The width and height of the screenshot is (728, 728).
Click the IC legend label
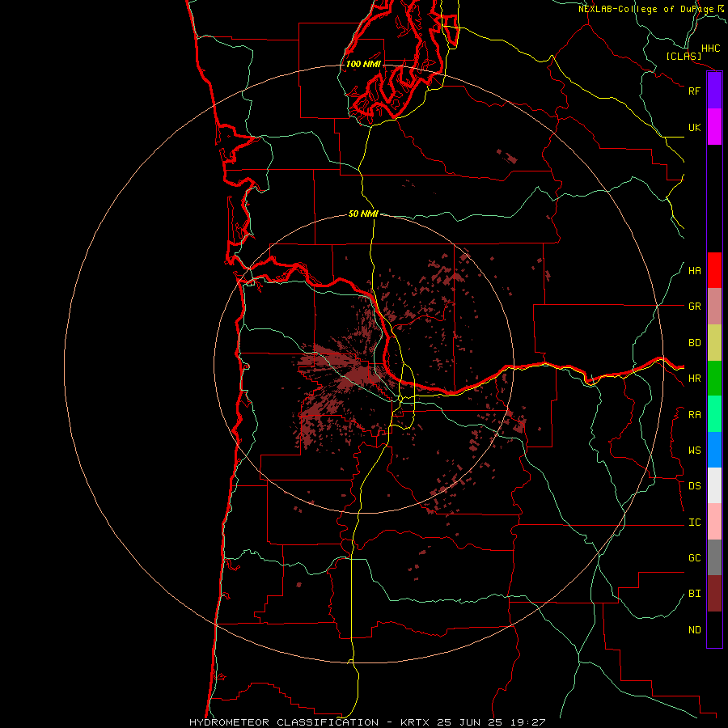[694, 523]
